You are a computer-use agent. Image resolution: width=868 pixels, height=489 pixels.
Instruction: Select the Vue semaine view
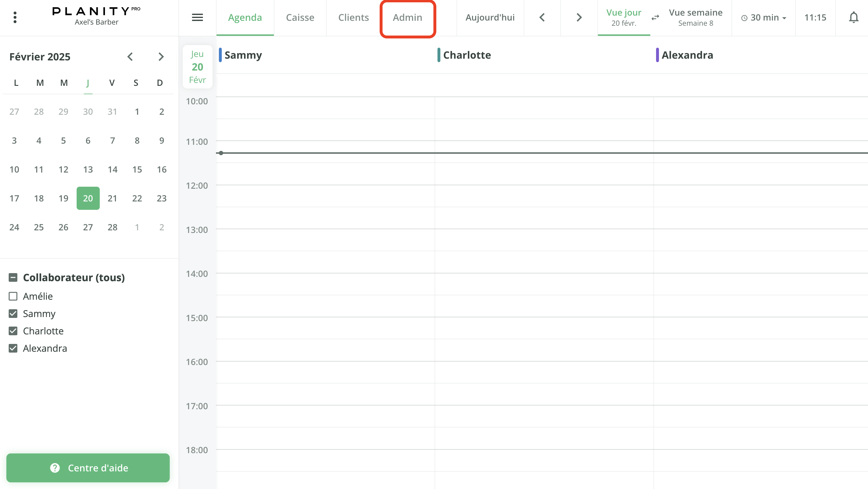click(695, 17)
